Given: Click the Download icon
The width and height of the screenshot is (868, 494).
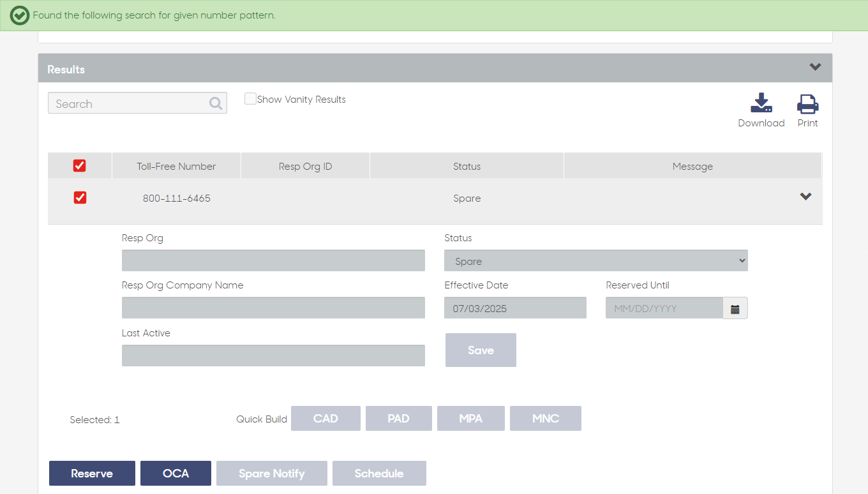Looking at the screenshot, I should click(761, 103).
